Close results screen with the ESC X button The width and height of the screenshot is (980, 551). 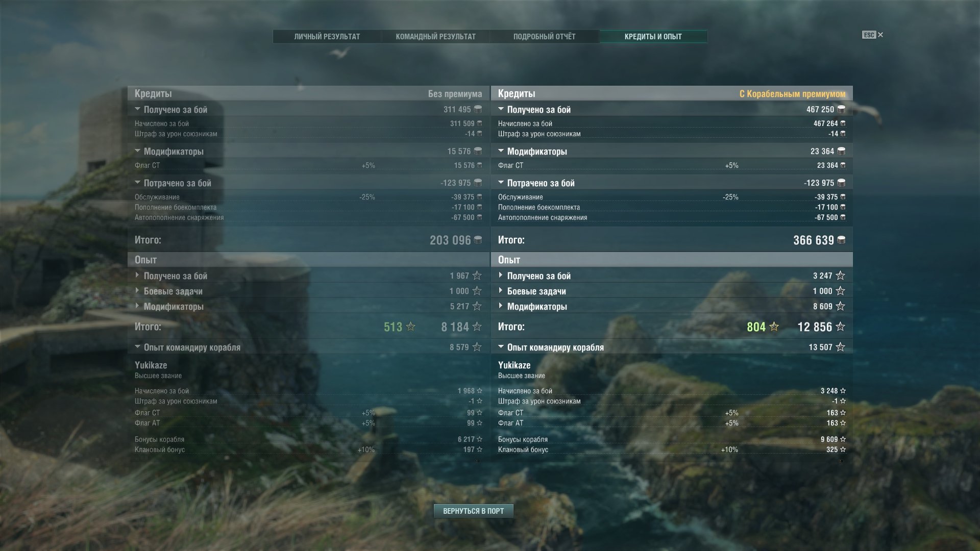point(873,35)
